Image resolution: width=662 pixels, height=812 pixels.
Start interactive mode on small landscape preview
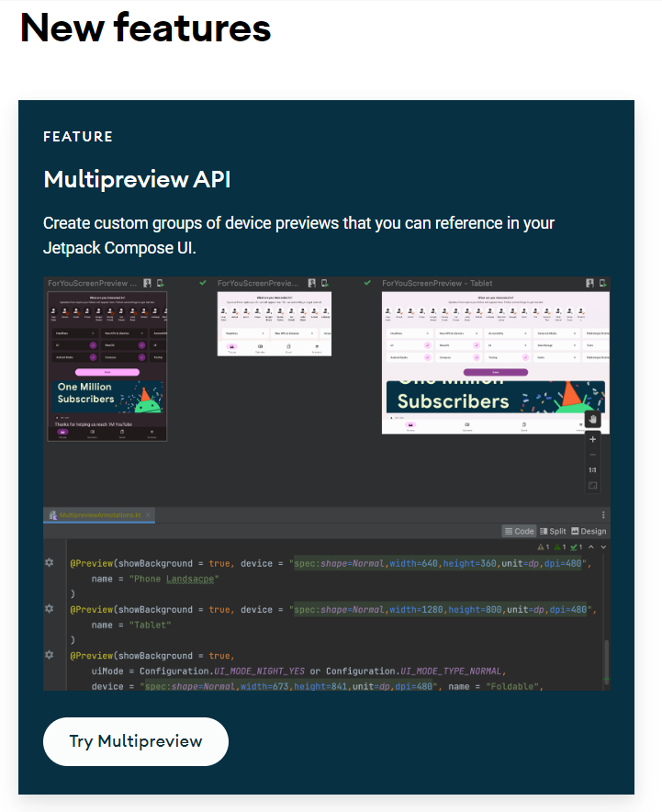pos(311,283)
